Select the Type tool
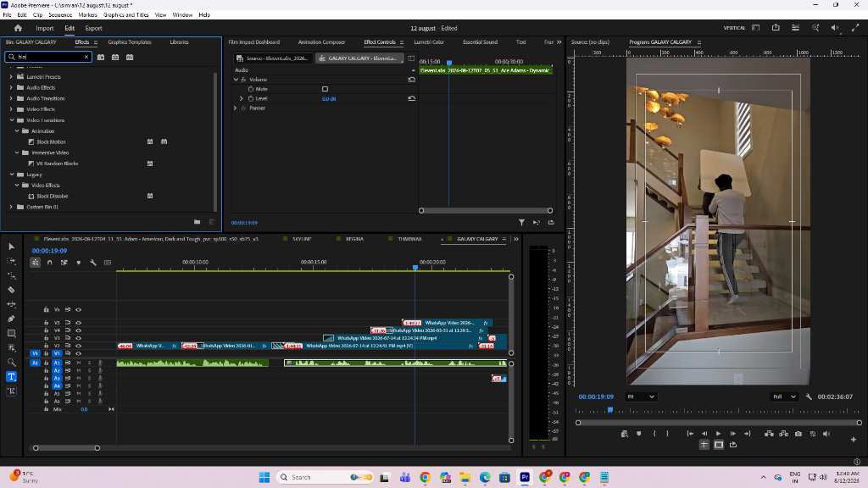This screenshot has height=488, width=868. point(11,377)
